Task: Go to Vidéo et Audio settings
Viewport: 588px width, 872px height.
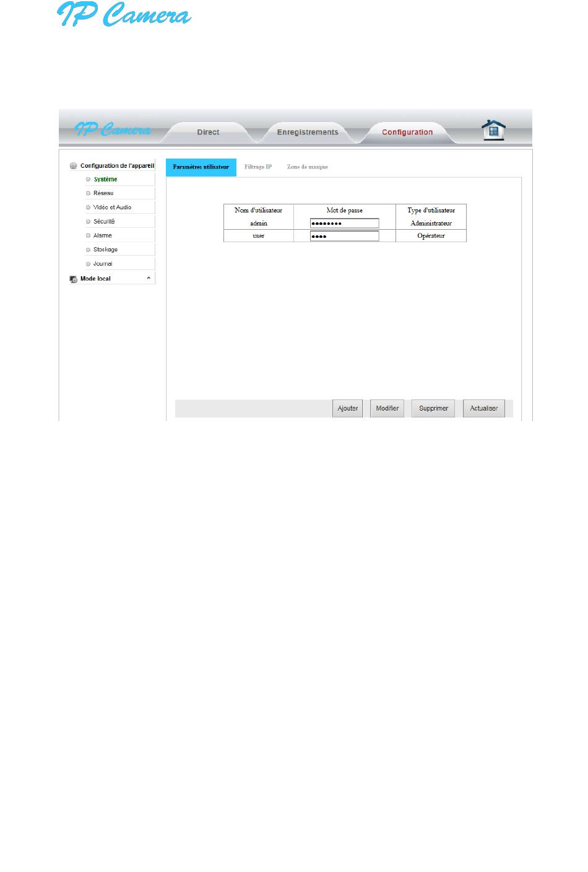Action: coord(112,207)
